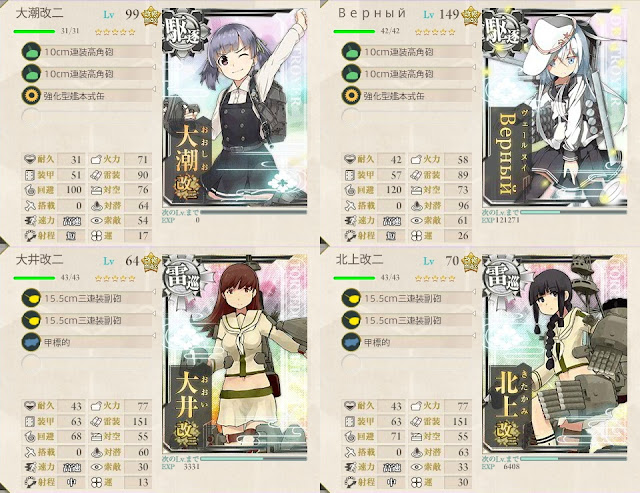This screenshot has width=640, height=493.
Task: Click 北上改二's 雷装 151 stat row
Action: [440, 422]
